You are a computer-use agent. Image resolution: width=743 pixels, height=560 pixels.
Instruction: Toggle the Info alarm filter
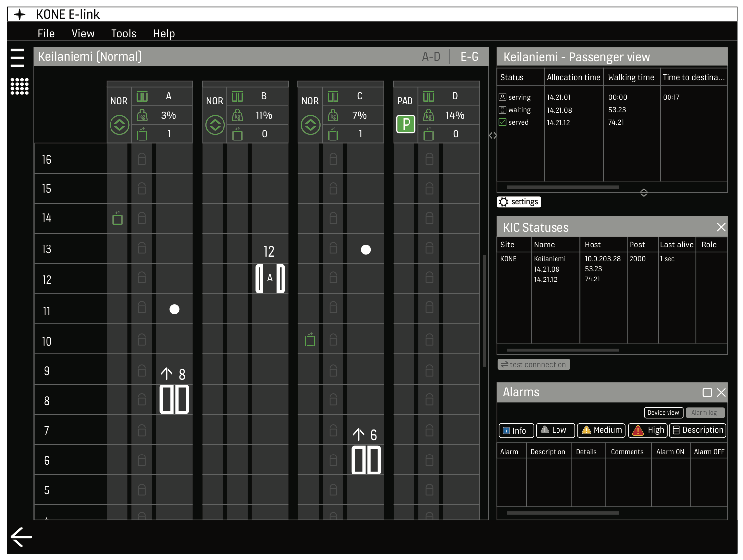point(516,430)
